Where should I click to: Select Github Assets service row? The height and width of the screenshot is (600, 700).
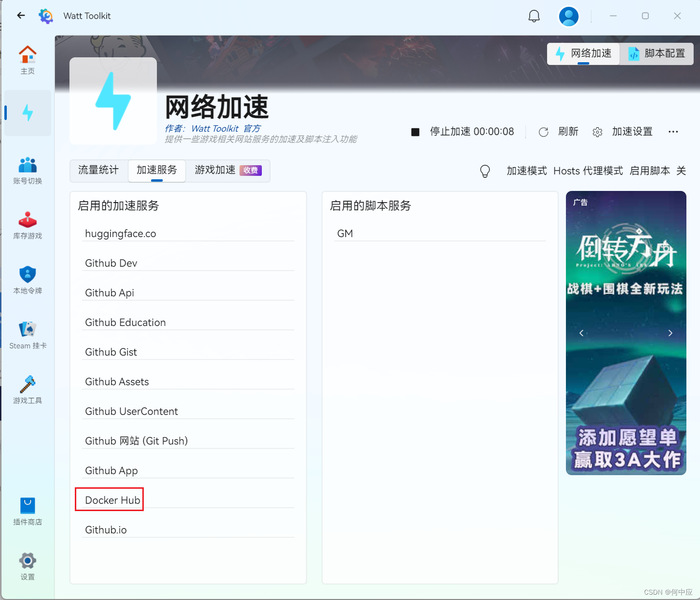[x=188, y=381]
